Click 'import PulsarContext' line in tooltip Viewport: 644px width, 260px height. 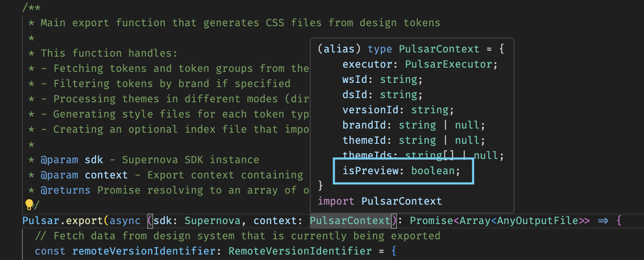(x=380, y=201)
